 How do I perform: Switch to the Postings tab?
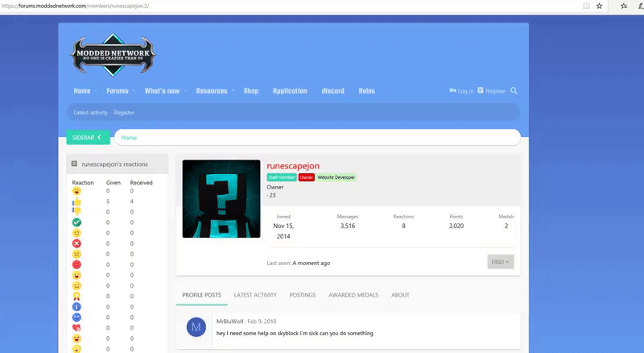point(303,295)
